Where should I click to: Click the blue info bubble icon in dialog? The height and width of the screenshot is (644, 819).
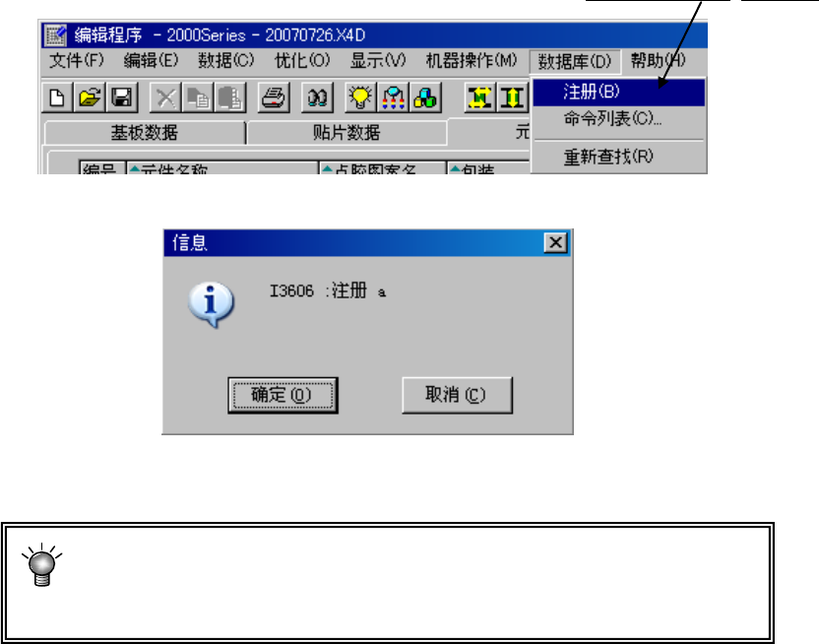[211, 305]
